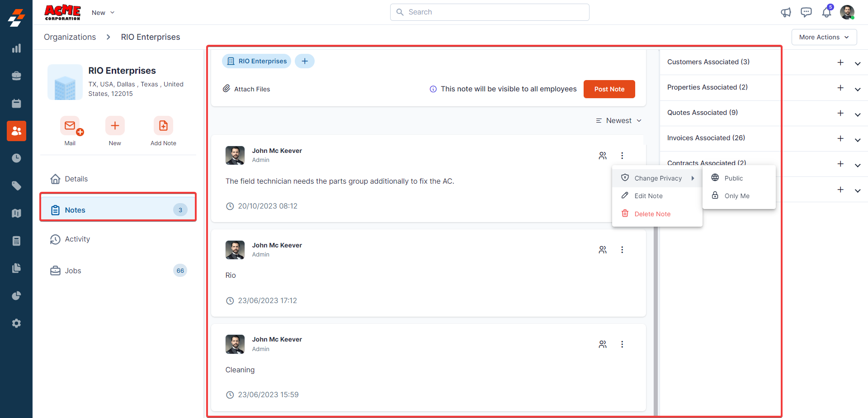Click the Invoices Associated (26) label

click(x=706, y=138)
